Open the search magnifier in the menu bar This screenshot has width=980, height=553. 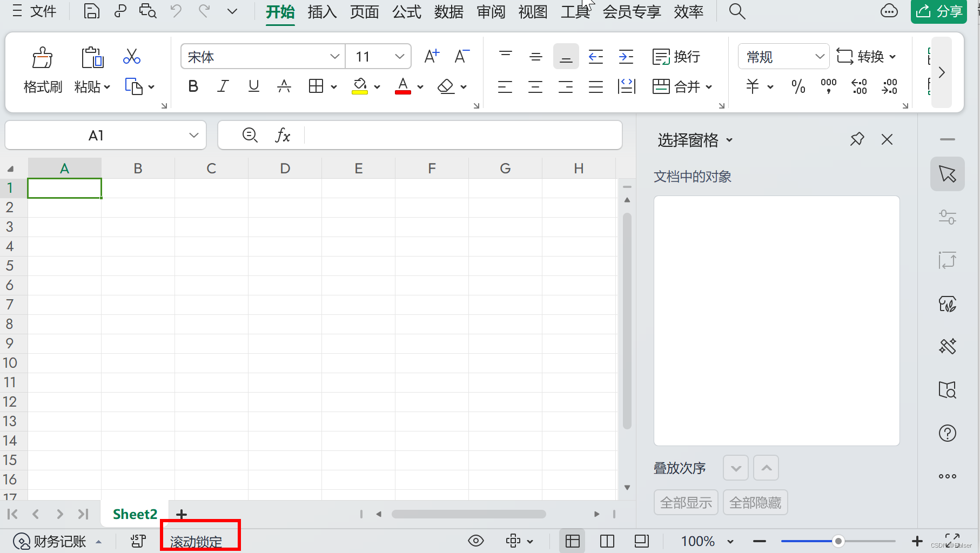737,11
